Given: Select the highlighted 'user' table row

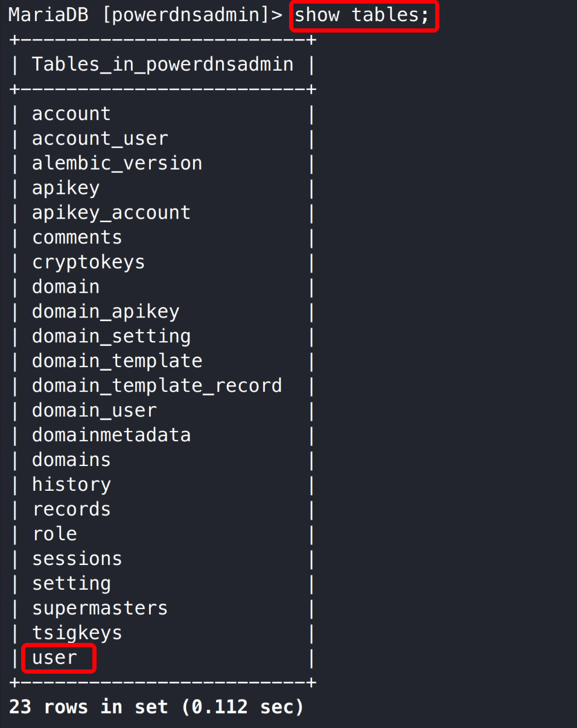Looking at the screenshot, I should 56,657.
